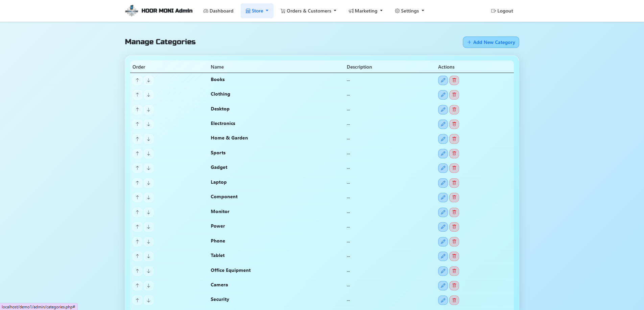Move Security category down

pos(148,300)
